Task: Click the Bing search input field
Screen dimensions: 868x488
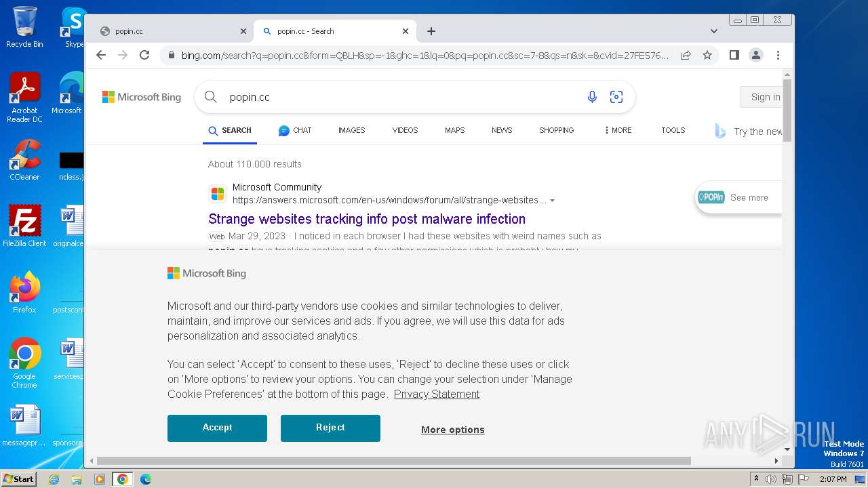Action: click(x=400, y=97)
